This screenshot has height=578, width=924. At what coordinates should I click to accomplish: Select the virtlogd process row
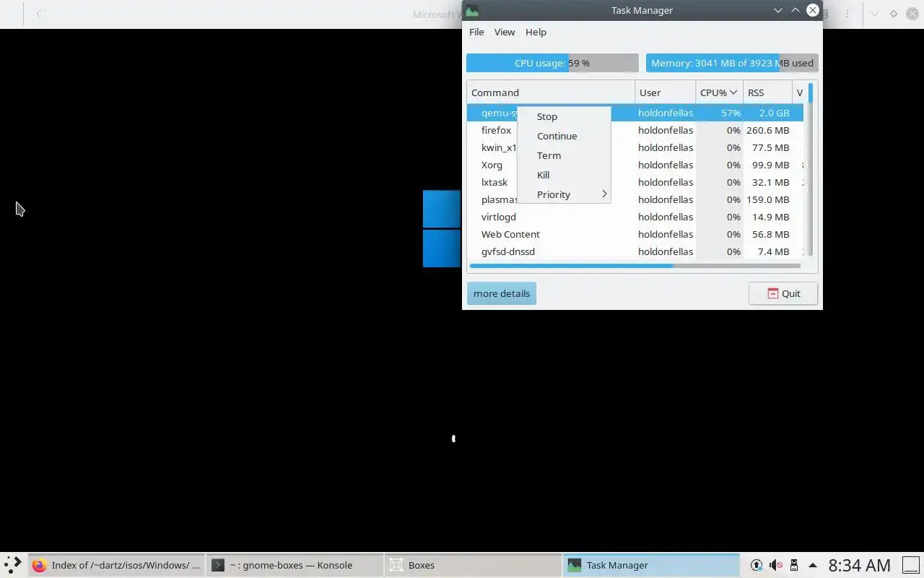pos(635,217)
